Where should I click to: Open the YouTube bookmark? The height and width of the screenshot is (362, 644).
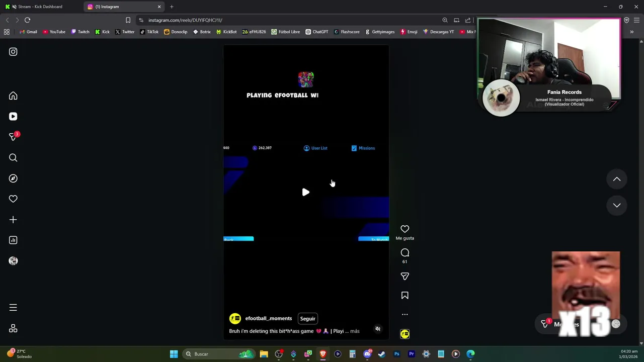(x=54, y=32)
